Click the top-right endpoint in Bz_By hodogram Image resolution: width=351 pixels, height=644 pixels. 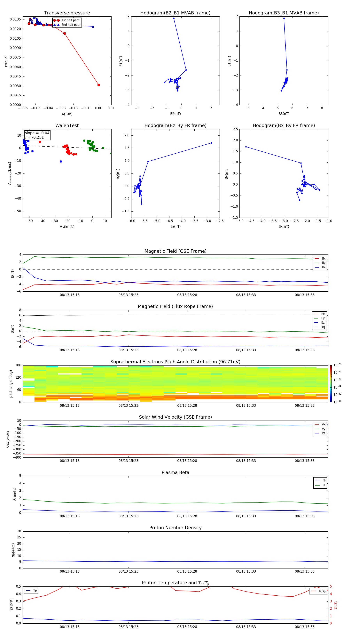[x=212, y=143]
